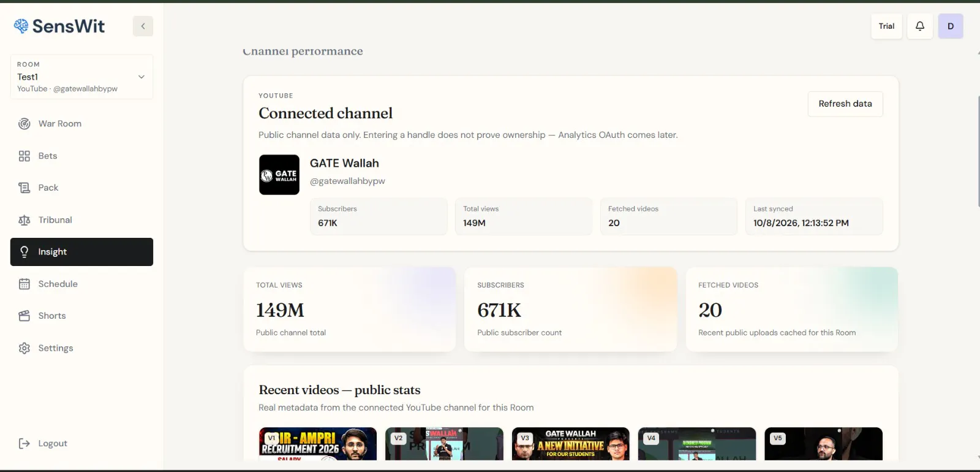Click the Fetched videos 20 stat box

[x=668, y=216]
